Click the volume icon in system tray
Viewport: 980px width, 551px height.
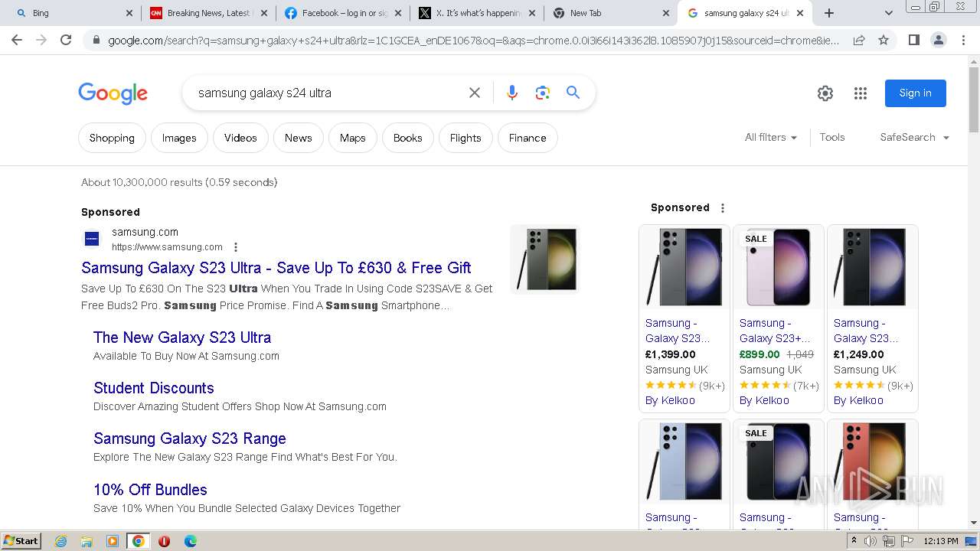coord(871,541)
